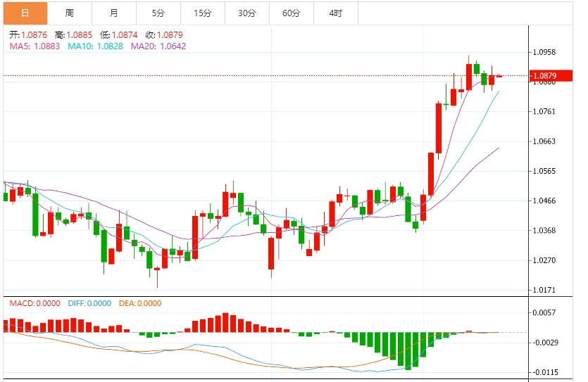Switch to the 60分 chart tab
The height and width of the screenshot is (382, 588).
[291, 13]
